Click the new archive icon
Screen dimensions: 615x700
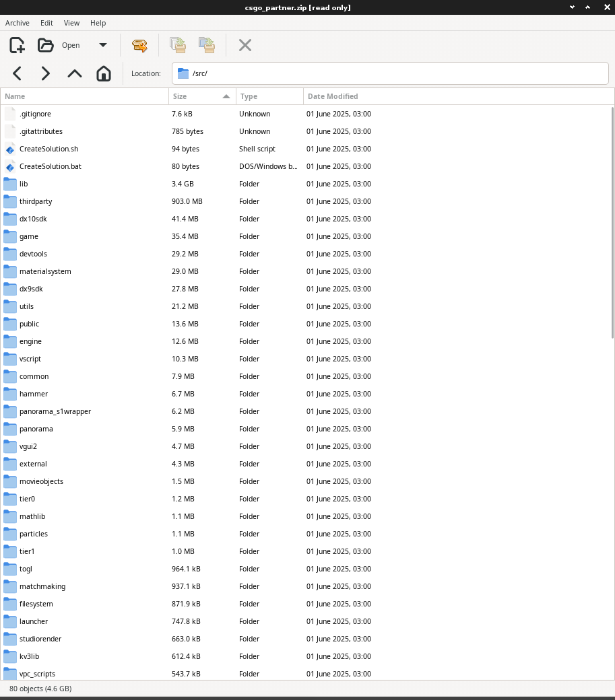pos(17,45)
